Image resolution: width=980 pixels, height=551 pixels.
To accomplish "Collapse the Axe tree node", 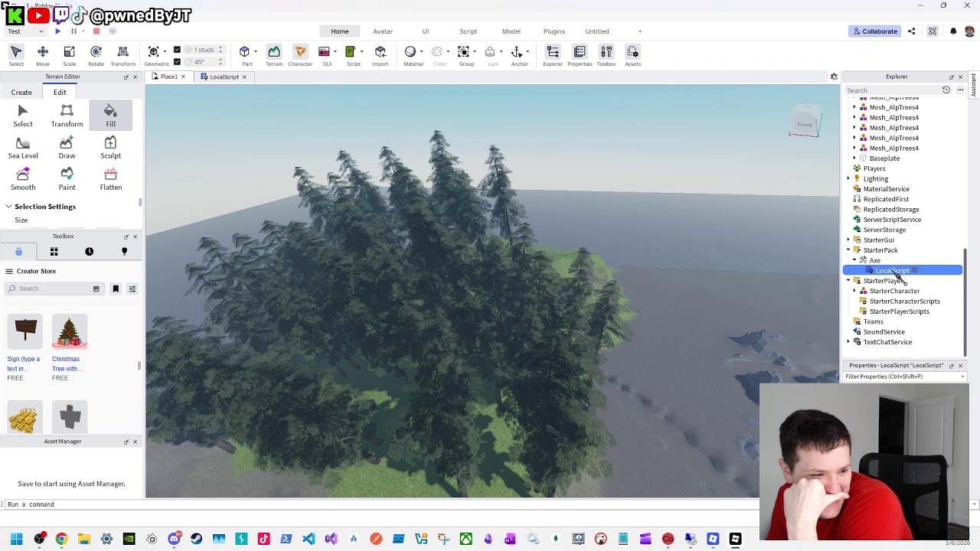I will pos(854,260).
